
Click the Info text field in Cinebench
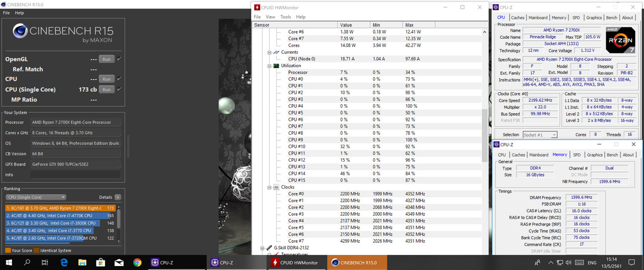[x=75, y=175]
